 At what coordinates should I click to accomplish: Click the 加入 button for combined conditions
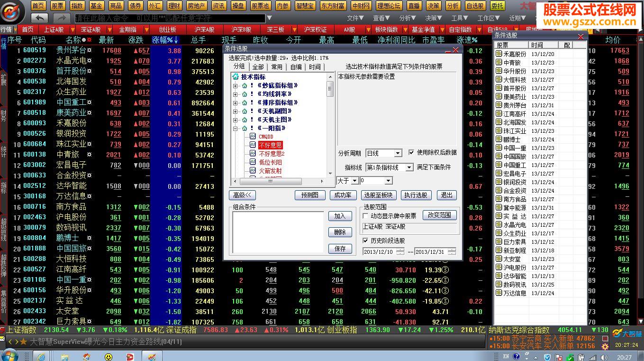[340, 216]
